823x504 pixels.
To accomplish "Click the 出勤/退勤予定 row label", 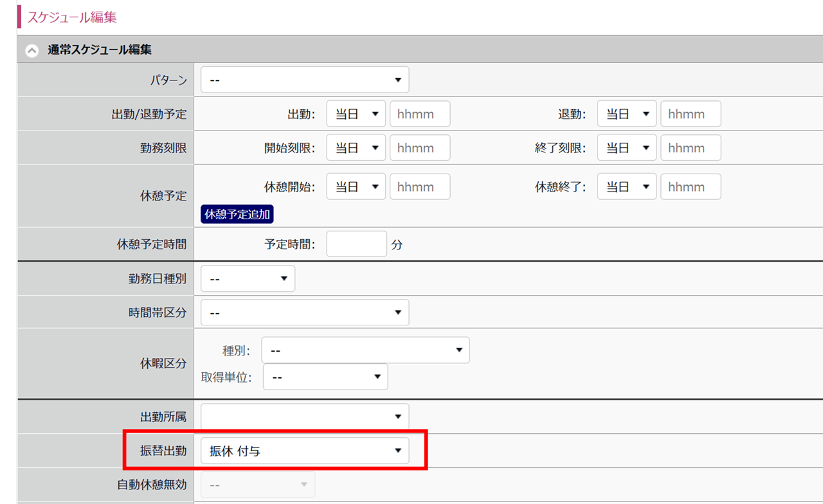I will coord(149,114).
